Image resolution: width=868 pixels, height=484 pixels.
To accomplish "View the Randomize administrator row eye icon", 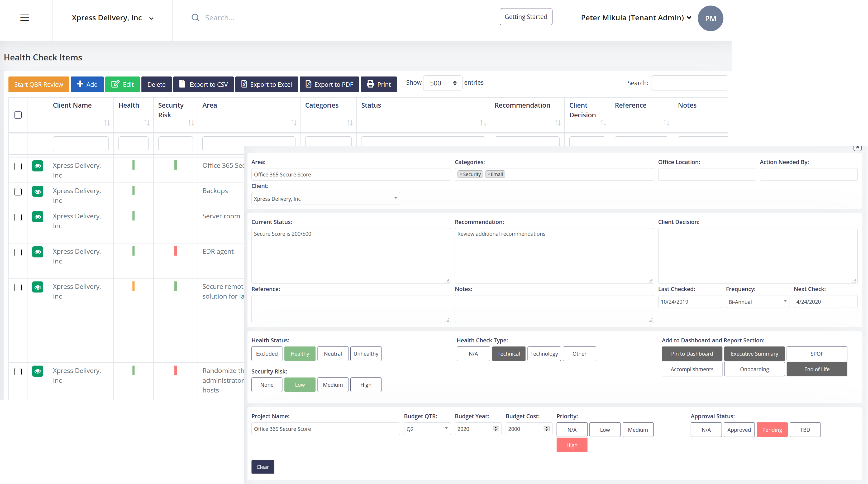I will (x=38, y=371).
